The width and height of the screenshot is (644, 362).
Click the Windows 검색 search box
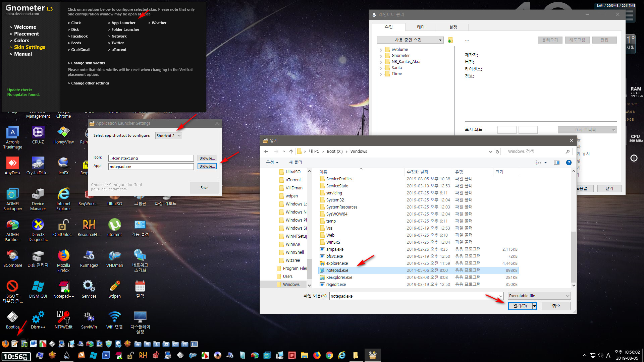(x=538, y=152)
